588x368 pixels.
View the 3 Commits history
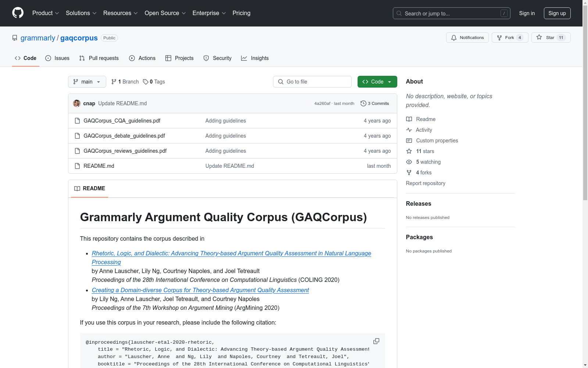[x=375, y=103]
